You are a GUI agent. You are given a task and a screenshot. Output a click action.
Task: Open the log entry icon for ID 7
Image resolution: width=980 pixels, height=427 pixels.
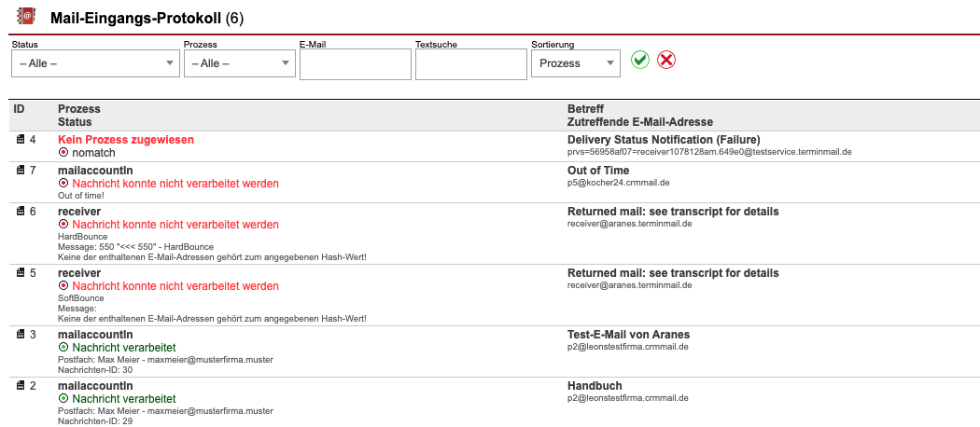(21, 171)
